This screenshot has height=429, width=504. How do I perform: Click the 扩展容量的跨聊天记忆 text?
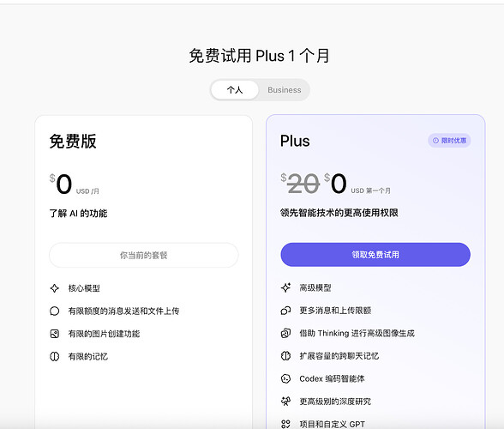point(339,356)
